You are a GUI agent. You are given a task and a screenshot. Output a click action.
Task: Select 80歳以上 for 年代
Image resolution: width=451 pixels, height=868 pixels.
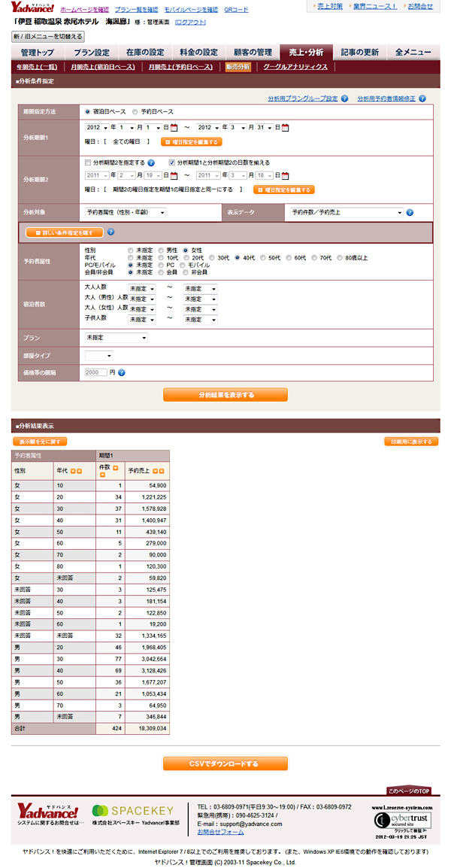(x=339, y=258)
